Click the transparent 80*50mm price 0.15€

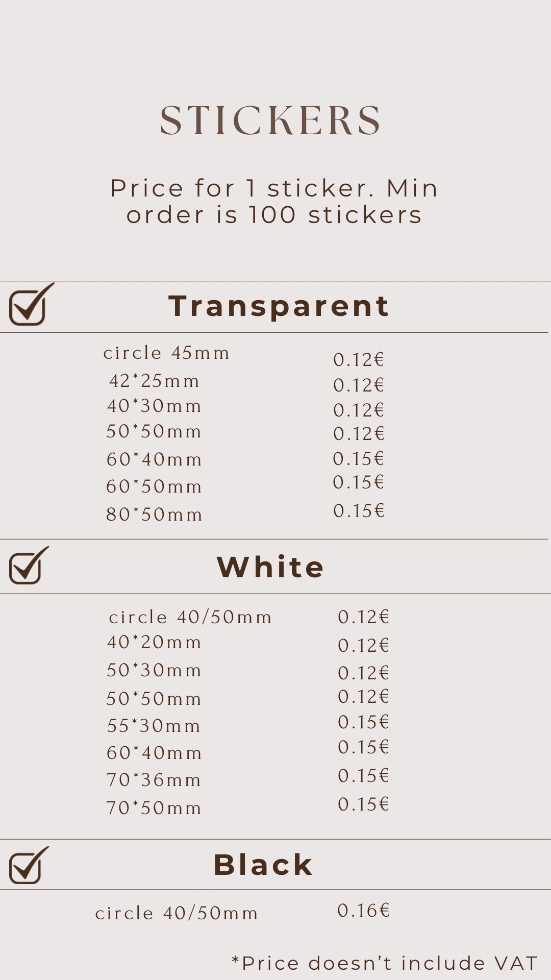click(359, 511)
